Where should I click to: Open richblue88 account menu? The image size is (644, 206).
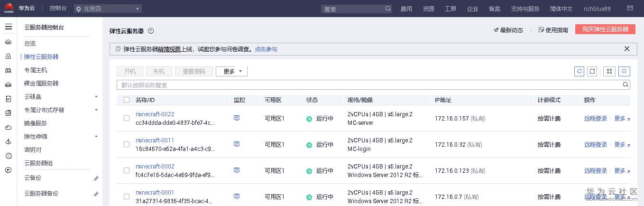coord(597,9)
